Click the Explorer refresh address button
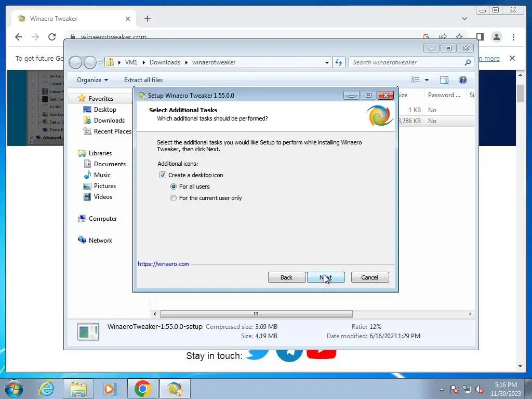Image resolution: width=532 pixels, height=399 pixels. [x=339, y=62]
